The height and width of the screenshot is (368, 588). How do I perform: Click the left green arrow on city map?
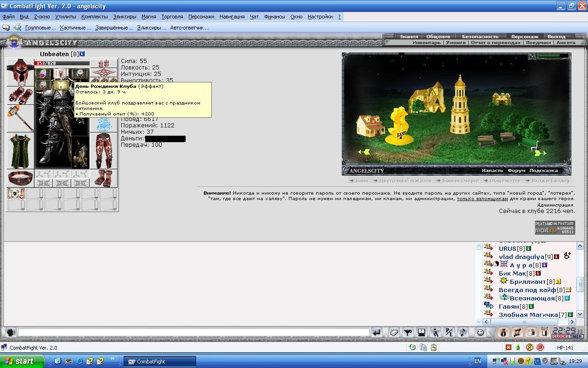click(364, 152)
